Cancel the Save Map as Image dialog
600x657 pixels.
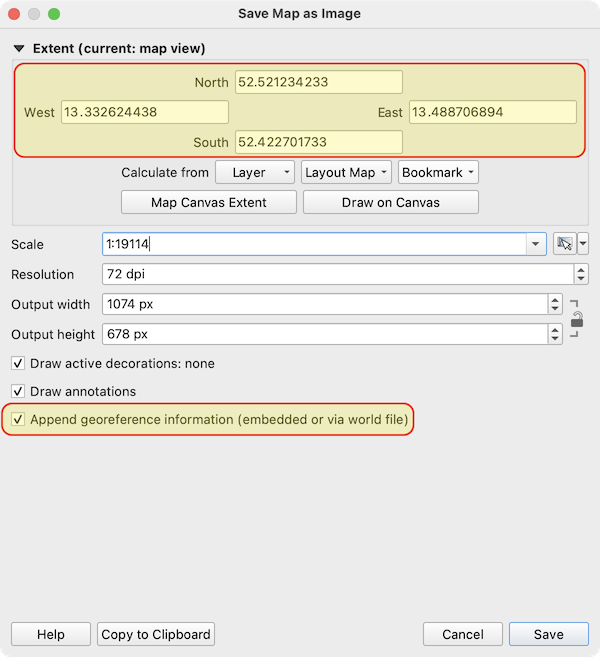[463, 634]
